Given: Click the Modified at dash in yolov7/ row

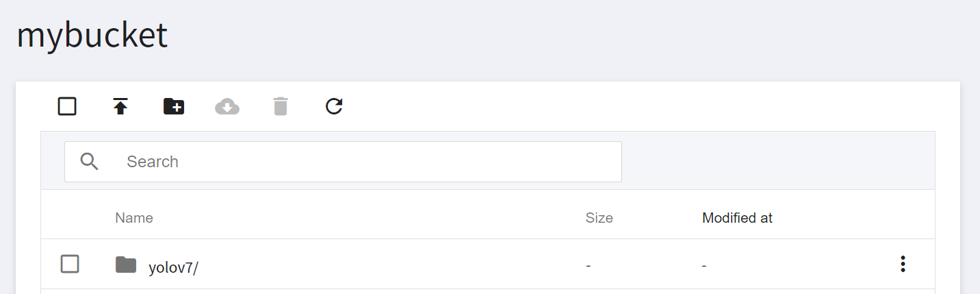Looking at the screenshot, I should [704, 265].
